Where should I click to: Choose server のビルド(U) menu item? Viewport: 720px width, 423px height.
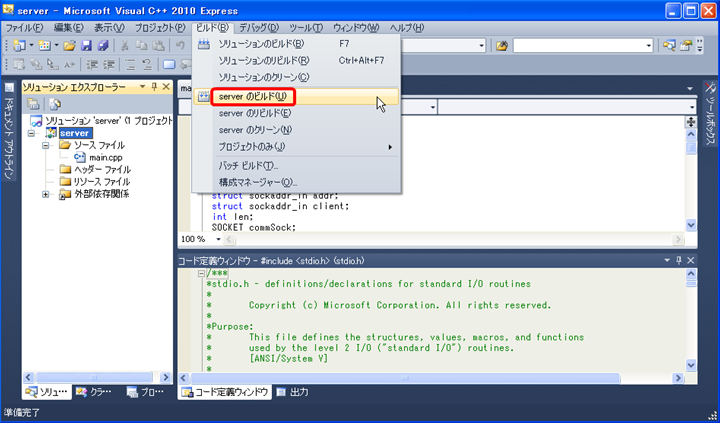point(296,96)
